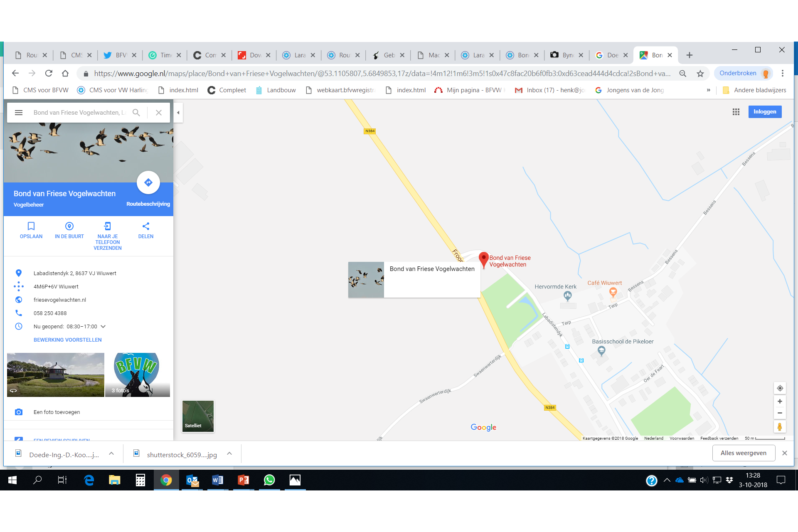The image size is (798, 532).
Task: Click Een foto toevoegen
Action: coord(57,412)
